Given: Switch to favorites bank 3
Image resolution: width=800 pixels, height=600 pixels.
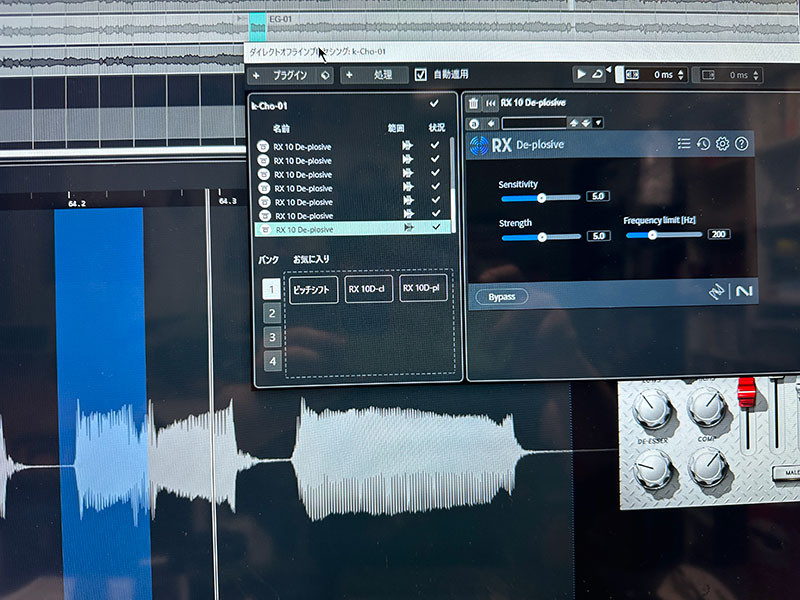Looking at the screenshot, I should (272, 337).
